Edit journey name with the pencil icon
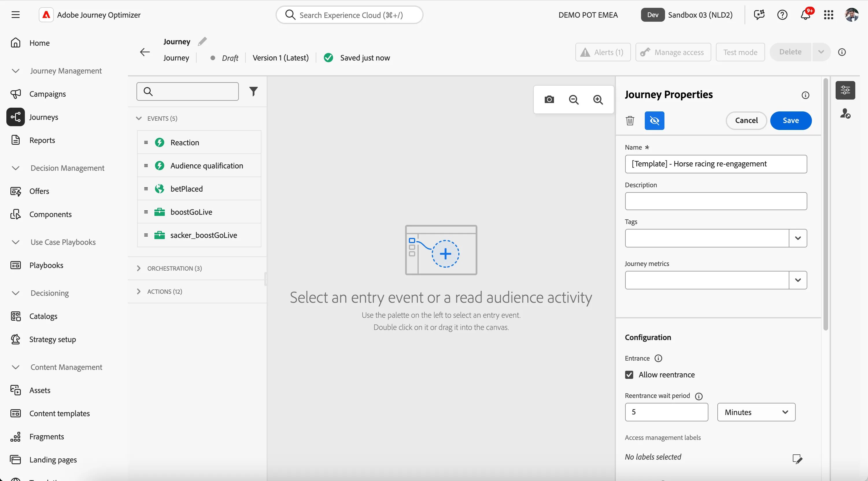The width and height of the screenshot is (868, 481). [202, 41]
